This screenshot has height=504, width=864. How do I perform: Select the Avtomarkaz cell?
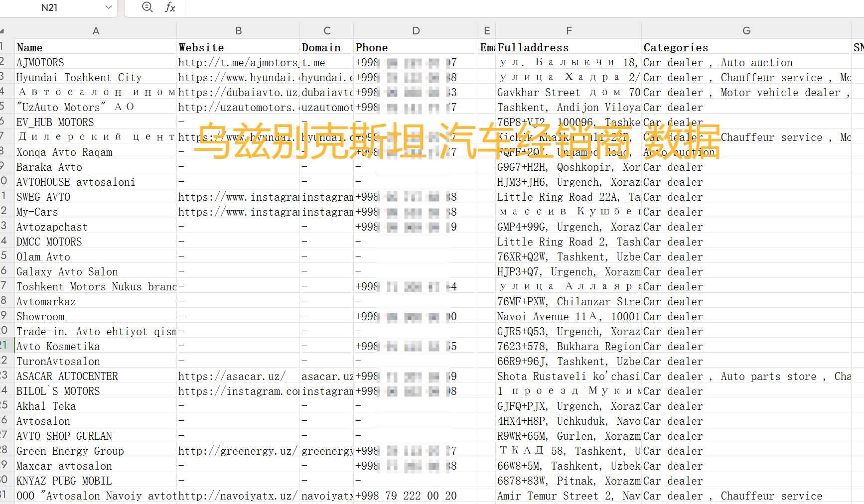click(x=96, y=301)
